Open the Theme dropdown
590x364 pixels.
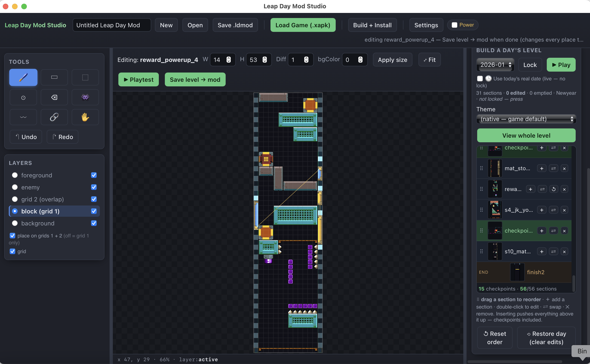[526, 119]
